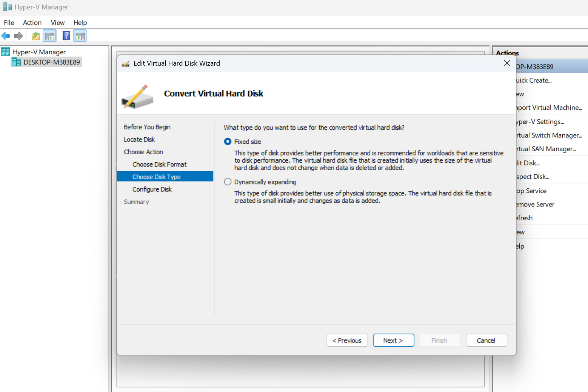This screenshot has height=392, width=588.
Task: Select the Choose Disk Type step
Action: 165,177
